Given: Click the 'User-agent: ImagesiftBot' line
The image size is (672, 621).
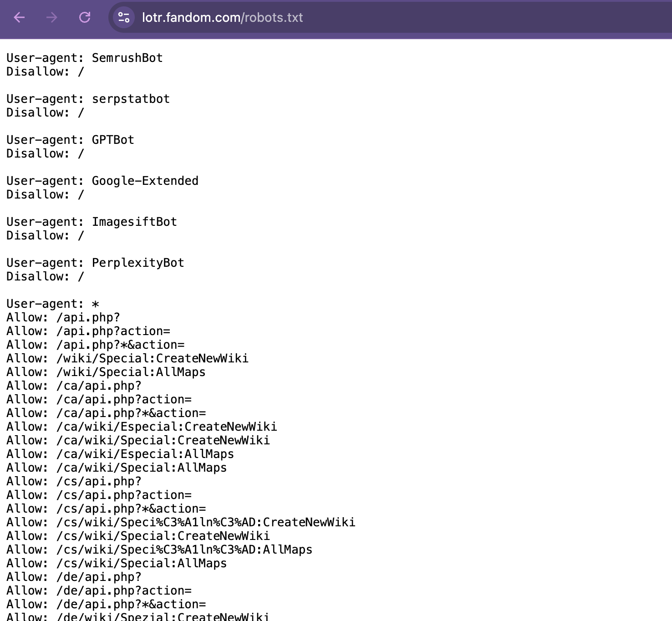Looking at the screenshot, I should click(92, 222).
